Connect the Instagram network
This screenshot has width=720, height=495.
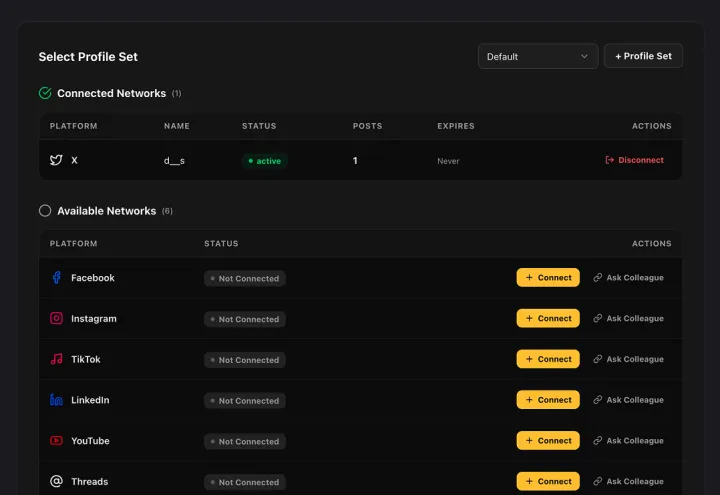click(x=548, y=318)
